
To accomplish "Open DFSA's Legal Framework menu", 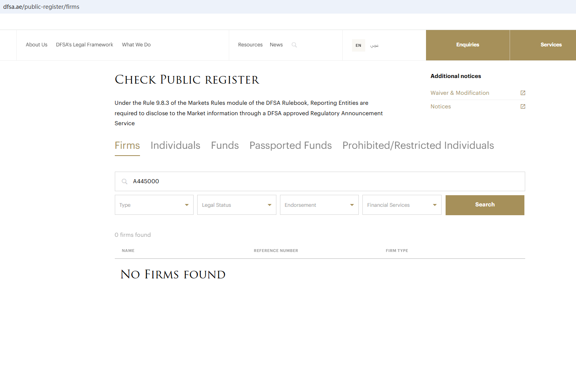I will (x=84, y=45).
